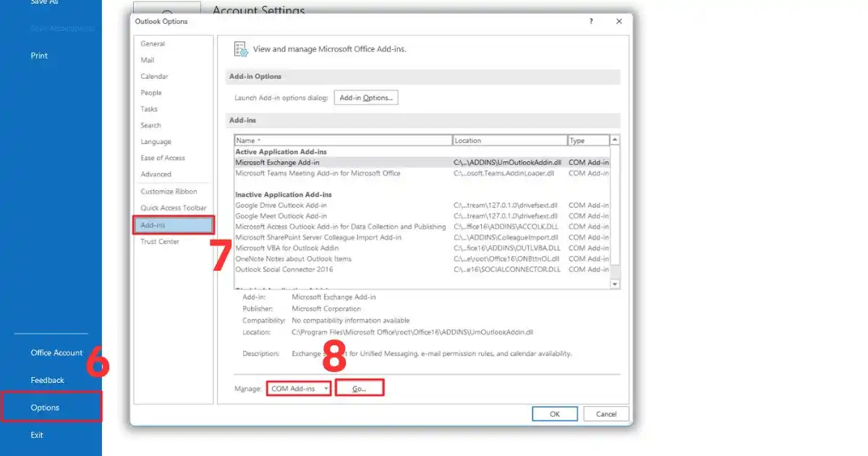Select Microsoft Teams Meeting Add-in row

click(422, 173)
